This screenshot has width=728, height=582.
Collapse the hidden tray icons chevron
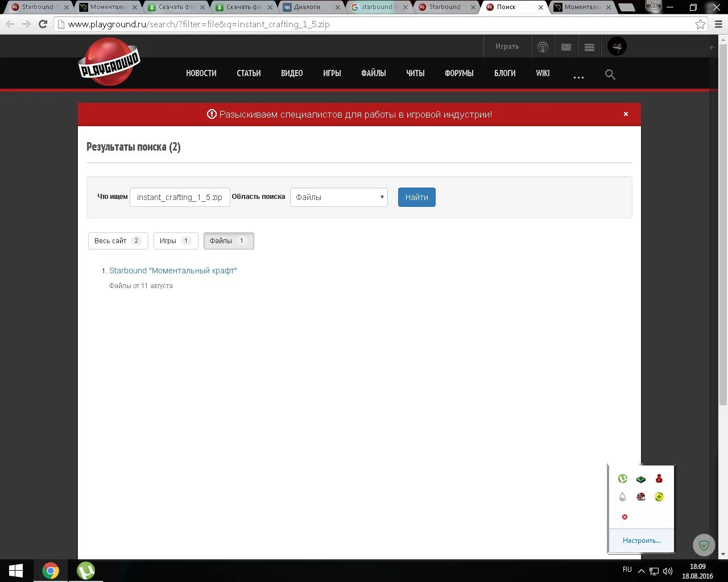642,571
